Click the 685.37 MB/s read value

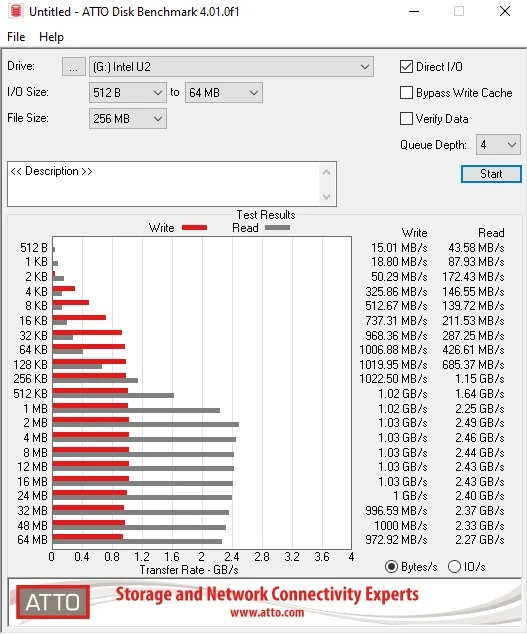click(473, 365)
